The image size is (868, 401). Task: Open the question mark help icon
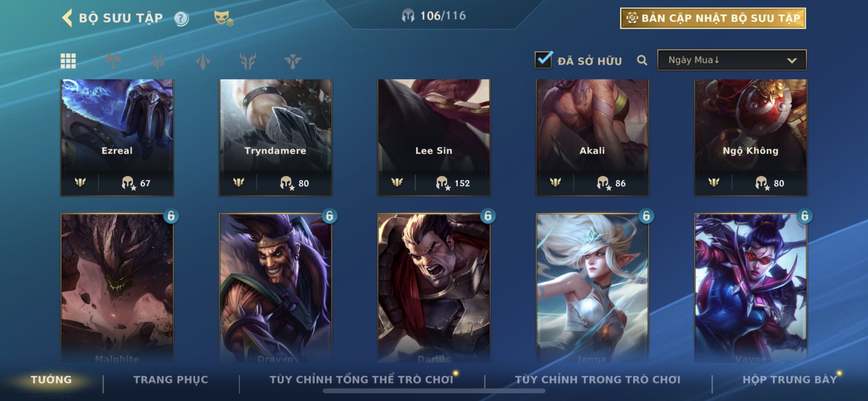tap(181, 18)
